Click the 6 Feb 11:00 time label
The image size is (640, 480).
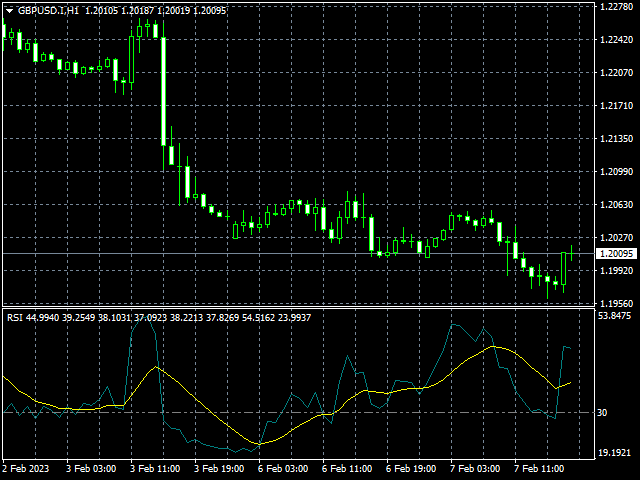click(x=347, y=469)
